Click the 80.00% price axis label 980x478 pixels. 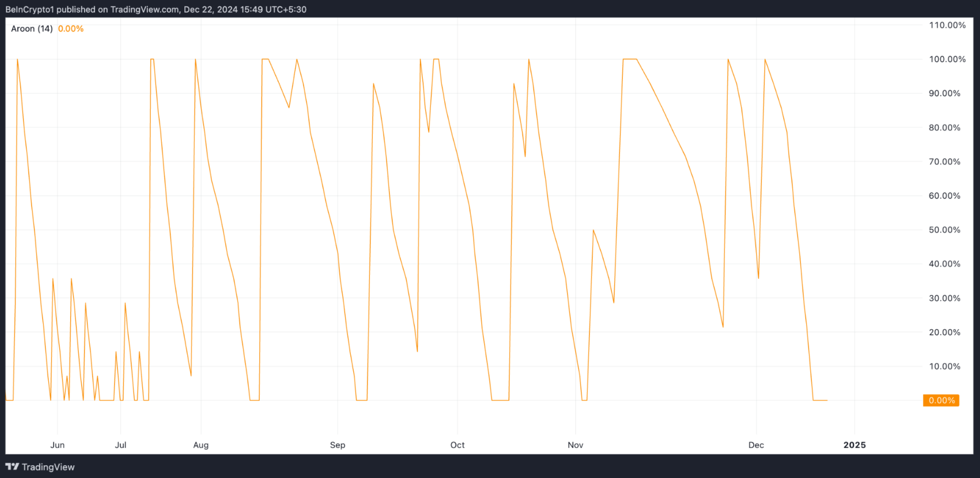[x=945, y=127]
